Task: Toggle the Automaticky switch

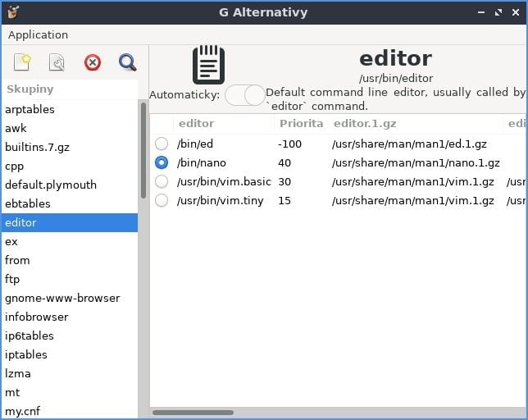Action: pyautogui.click(x=245, y=95)
